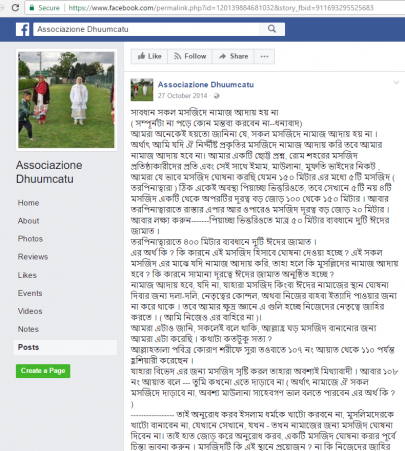Go to Photos in sidebar
The width and height of the screenshot is (405, 451).
[30, 239]
